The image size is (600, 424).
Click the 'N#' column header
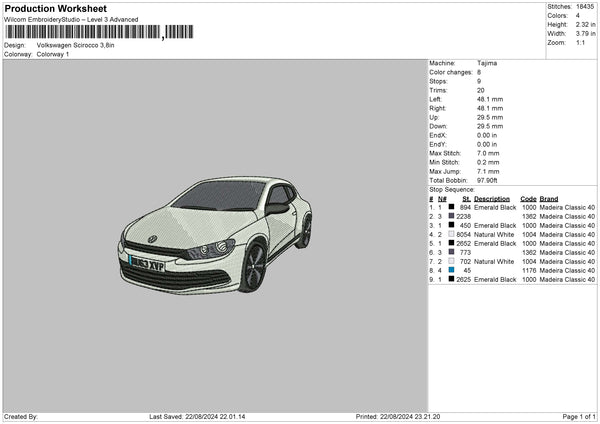point(442,199)
